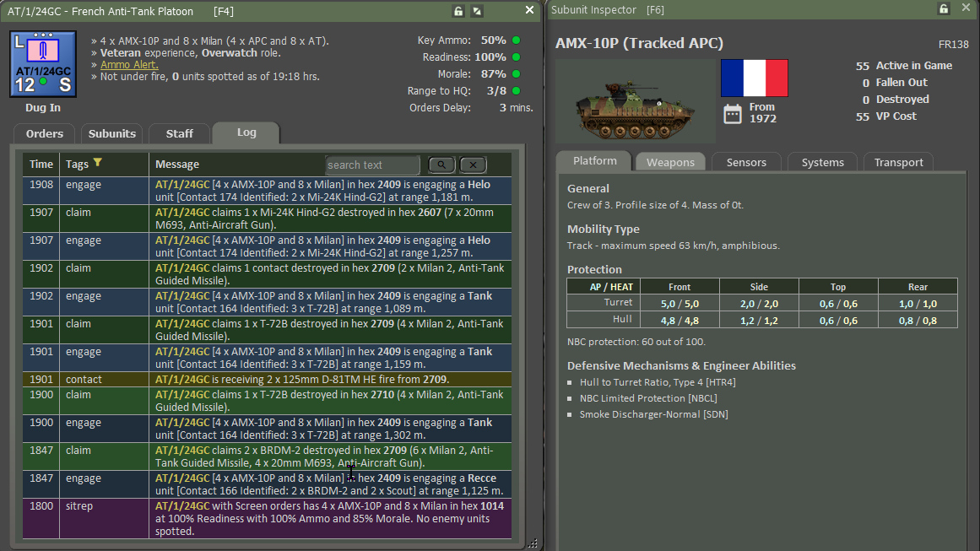980x551 pixels.
Task: Click the Range to HQ green status dot
Action: 517,90
